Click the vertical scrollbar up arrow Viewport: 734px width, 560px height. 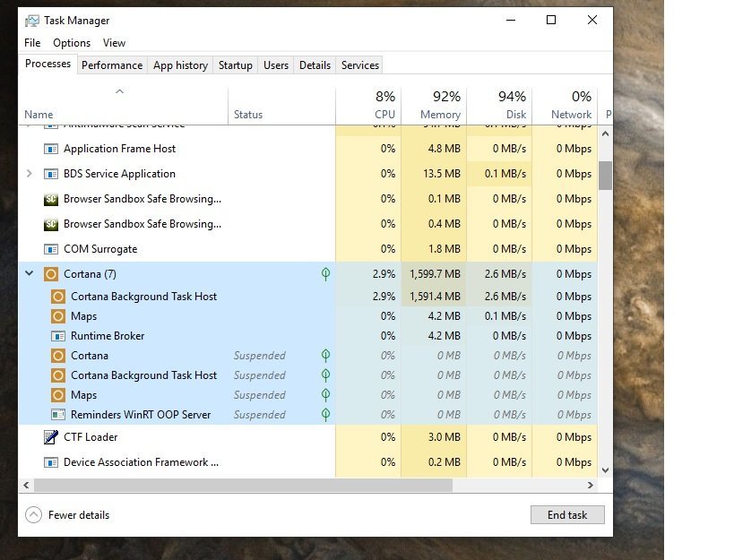coord(605,134)
